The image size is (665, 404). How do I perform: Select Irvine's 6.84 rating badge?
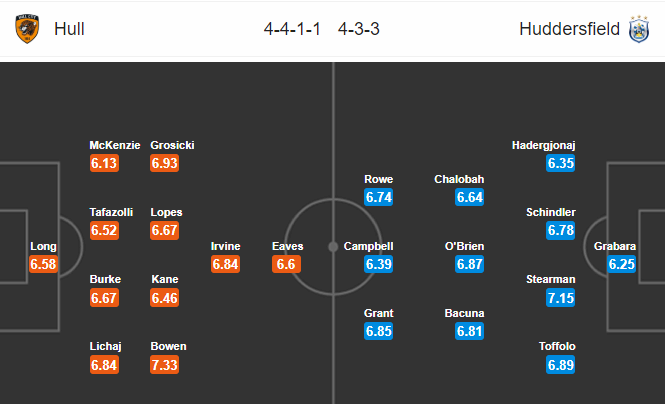coord(225,264)
